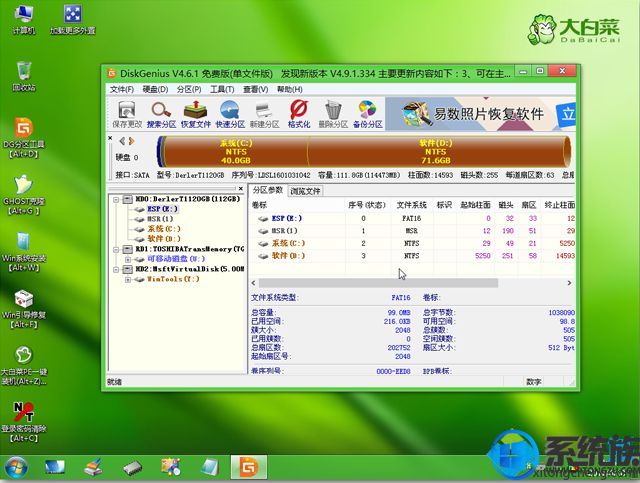Click the 序号(状态) column header
This screenshot has width=640, height=483.
pyautogui.click(x=367, y=205)
